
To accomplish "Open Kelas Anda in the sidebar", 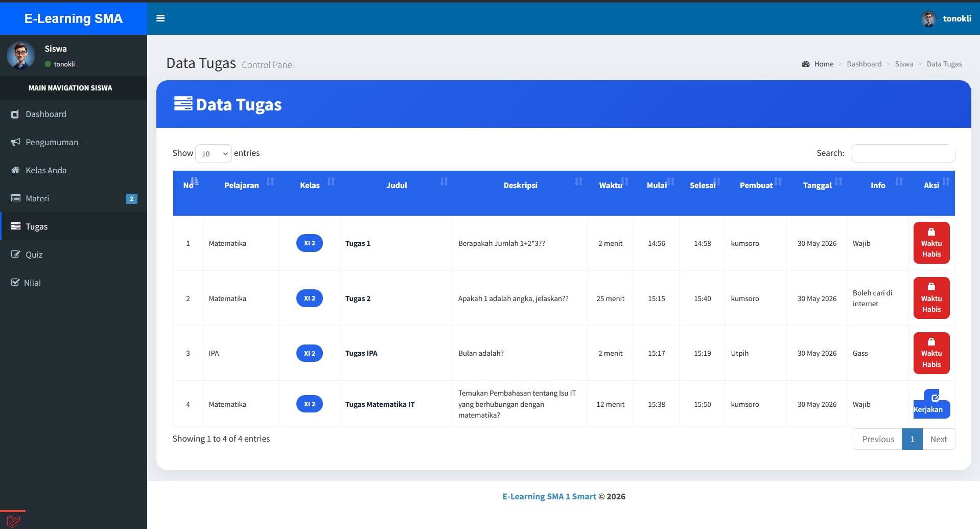I will 74,170.
